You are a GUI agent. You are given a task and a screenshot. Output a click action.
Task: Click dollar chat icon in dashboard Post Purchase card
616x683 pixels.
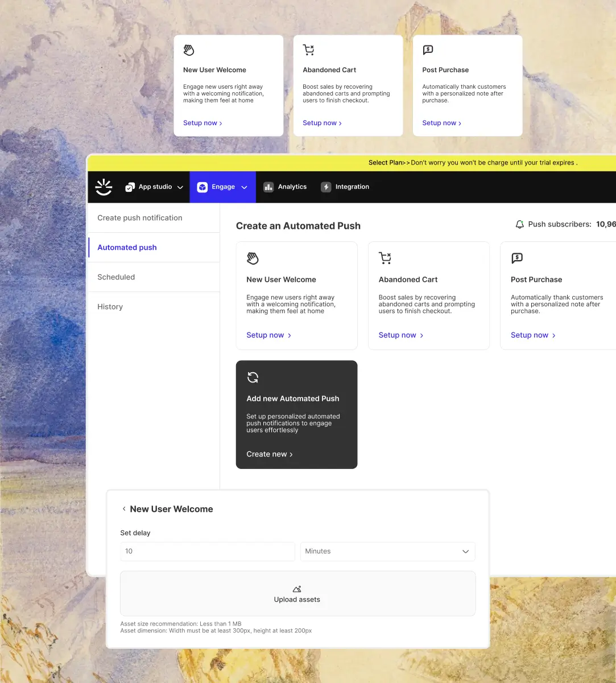pos(517,258)
